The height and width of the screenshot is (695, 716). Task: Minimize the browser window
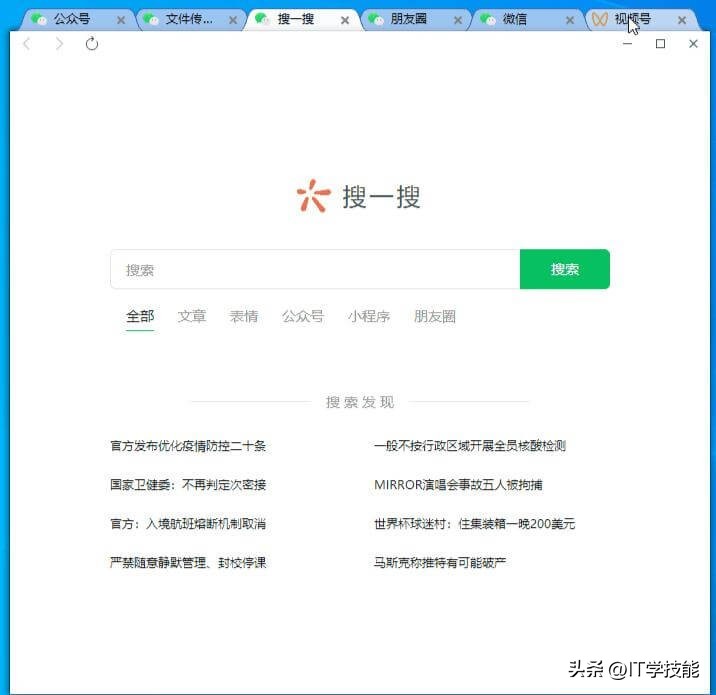627,44
